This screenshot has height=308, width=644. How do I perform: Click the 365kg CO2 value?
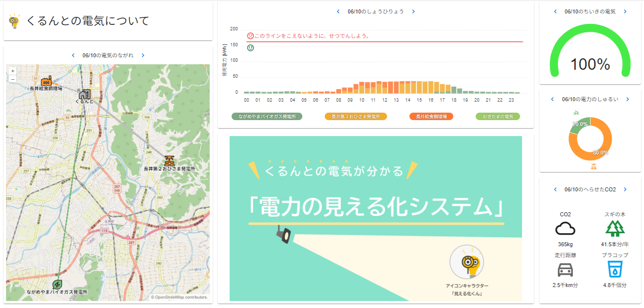(x=565, y=244)
